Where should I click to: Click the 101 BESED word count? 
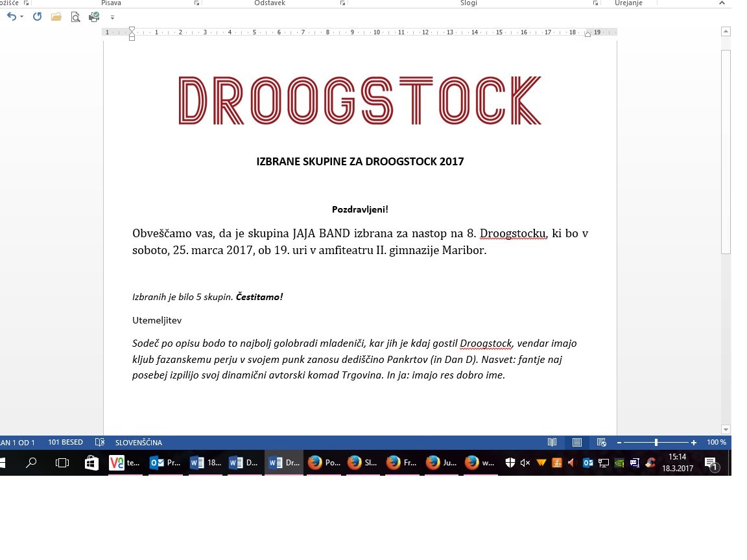(x=65, y=443)
